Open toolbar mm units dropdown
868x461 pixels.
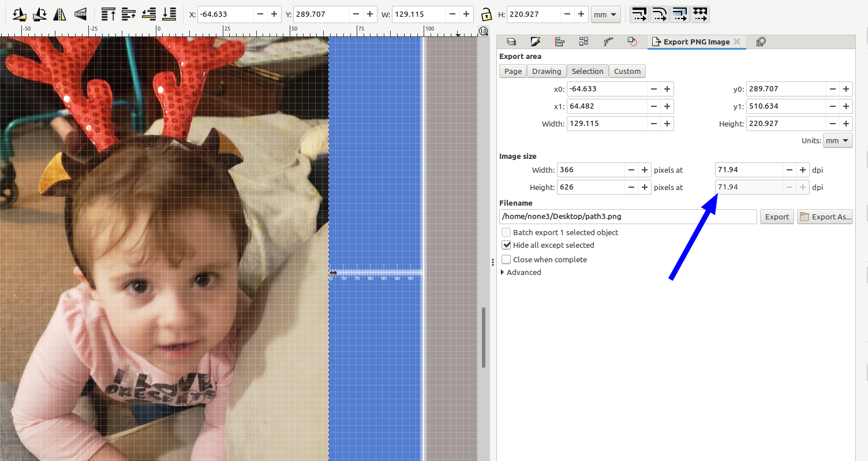tap(605, 14)
